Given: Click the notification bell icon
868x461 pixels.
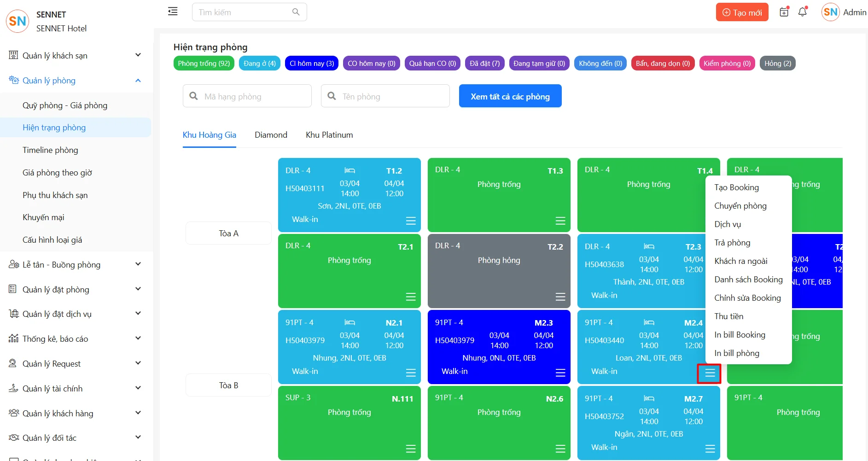Looking at the screenshot, I should (802, 12).
